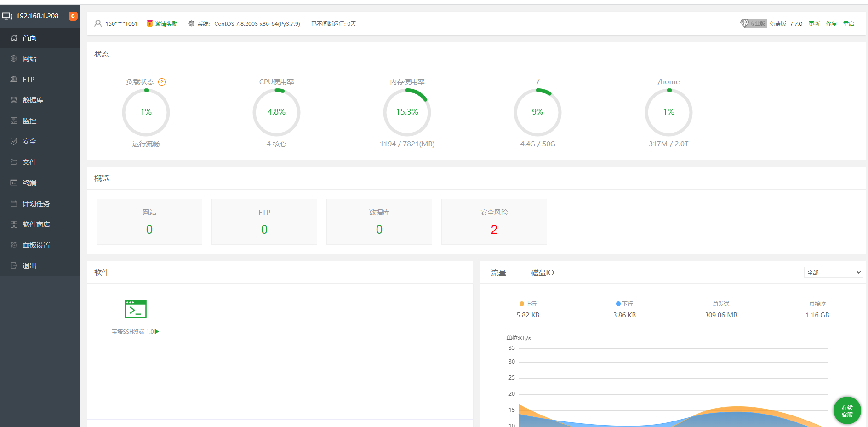Click the gift icon by 邀请奖励
868x427 pixels.
pyautogui.click(x=149, y=23)
